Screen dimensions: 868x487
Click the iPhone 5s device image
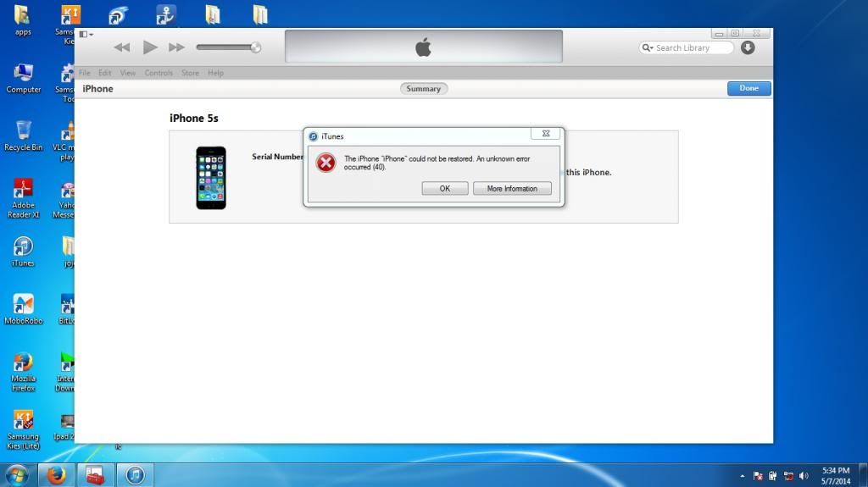click(x=211, y=178)
